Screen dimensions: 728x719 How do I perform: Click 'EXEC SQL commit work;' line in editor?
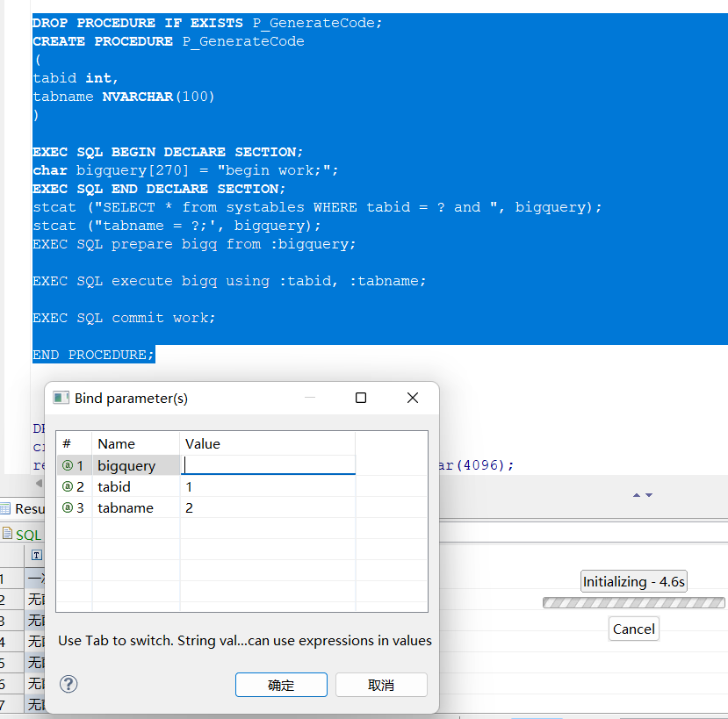[x=124, y=318]
